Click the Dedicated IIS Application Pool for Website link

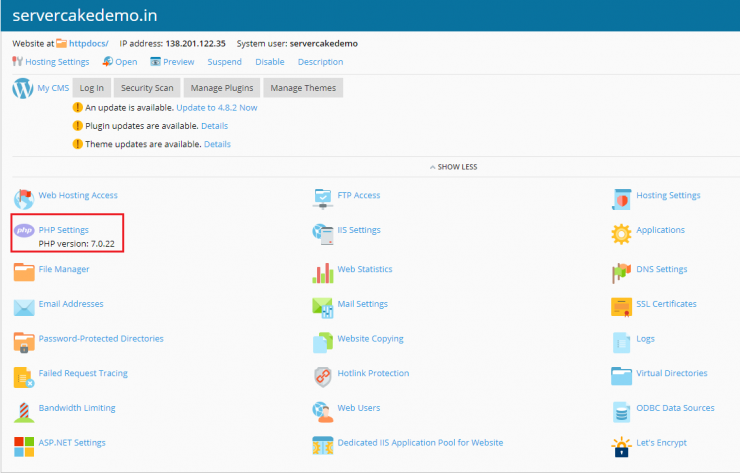420,443
